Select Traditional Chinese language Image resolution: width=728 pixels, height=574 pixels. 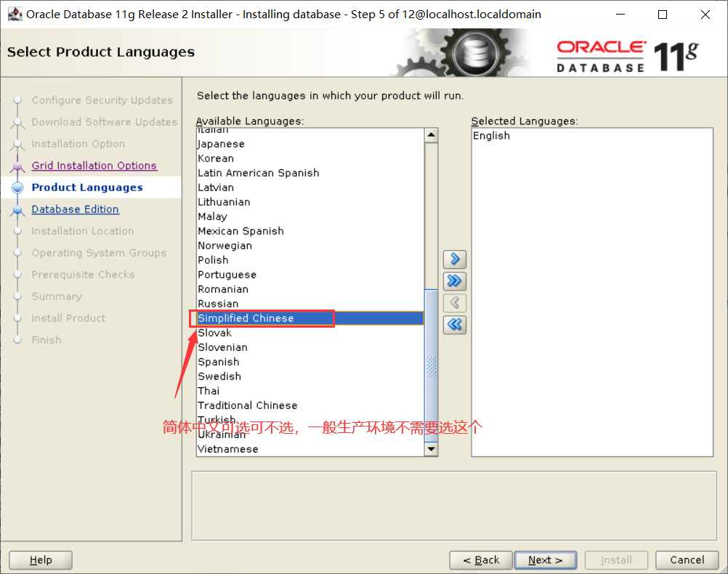pos(310,405)
